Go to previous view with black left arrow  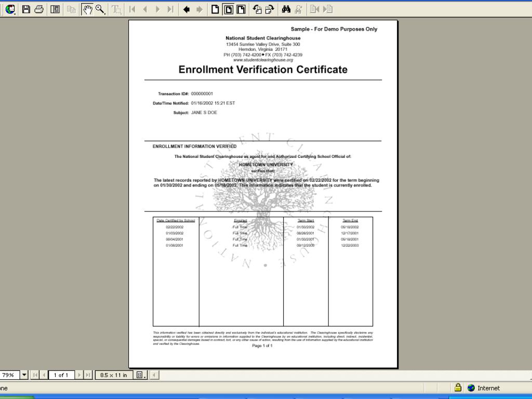pyautogui.click(x=187, y=9)
